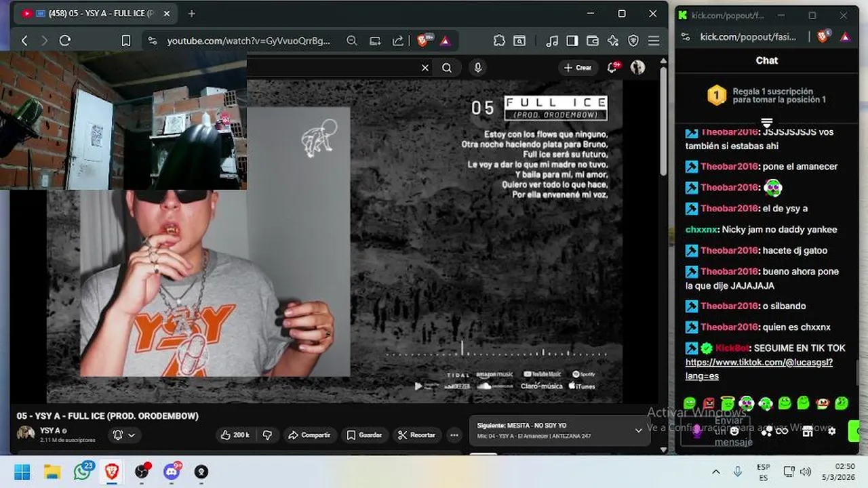Open YSY A channel name link
Viewport: 868px width, 488px height.
point(50,430)
